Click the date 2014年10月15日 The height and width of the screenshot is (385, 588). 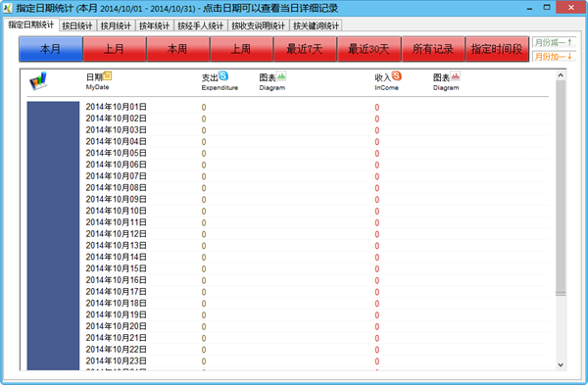coord(117,268)
